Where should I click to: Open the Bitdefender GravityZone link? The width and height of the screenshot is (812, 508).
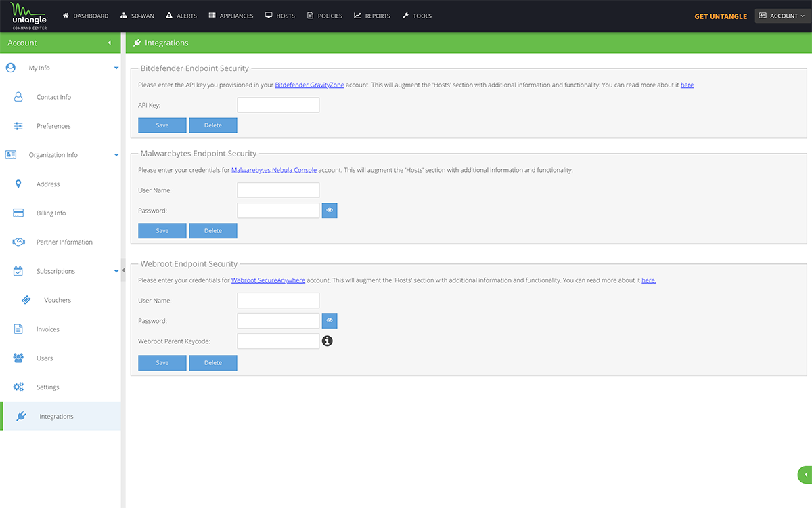pos(309,85)
